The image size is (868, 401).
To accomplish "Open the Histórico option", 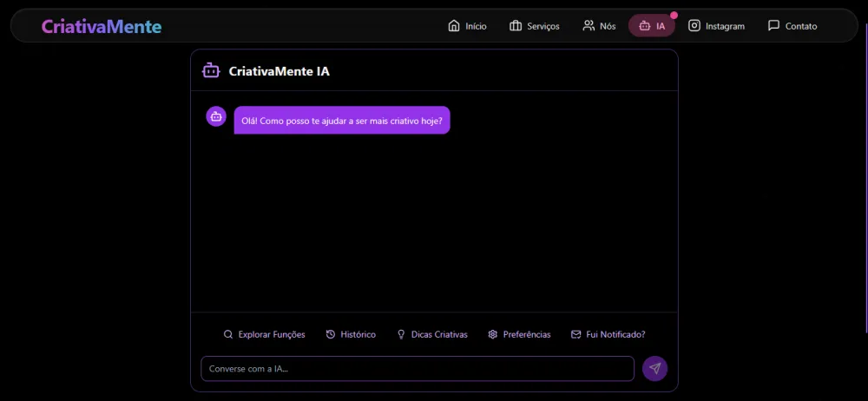I will point(358,334).
